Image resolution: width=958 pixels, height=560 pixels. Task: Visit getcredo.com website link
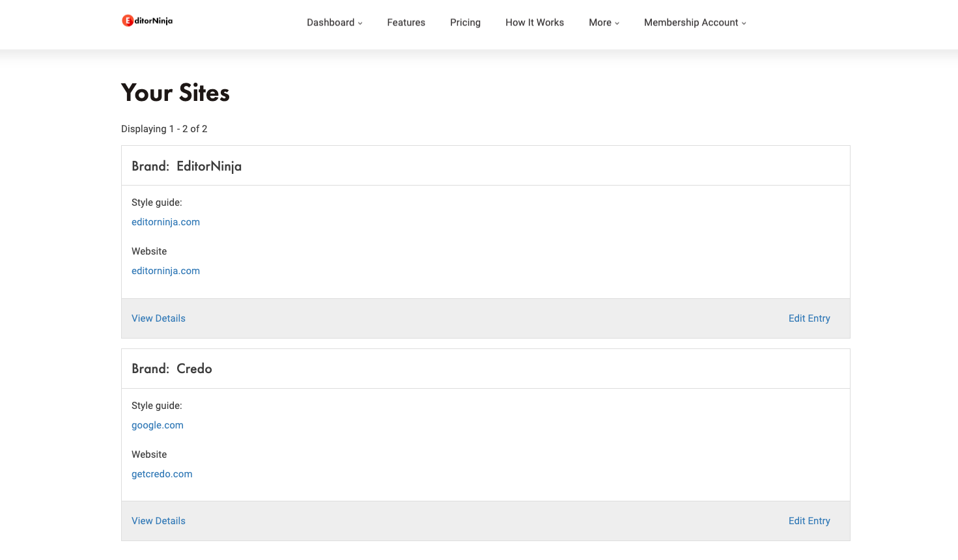click(162, 474)
